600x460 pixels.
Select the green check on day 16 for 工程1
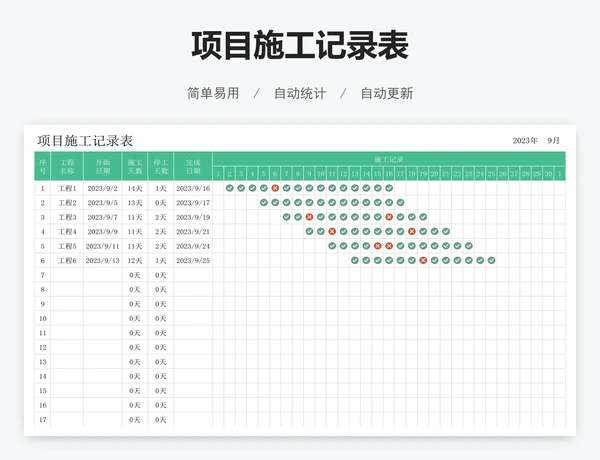(389, 188)
